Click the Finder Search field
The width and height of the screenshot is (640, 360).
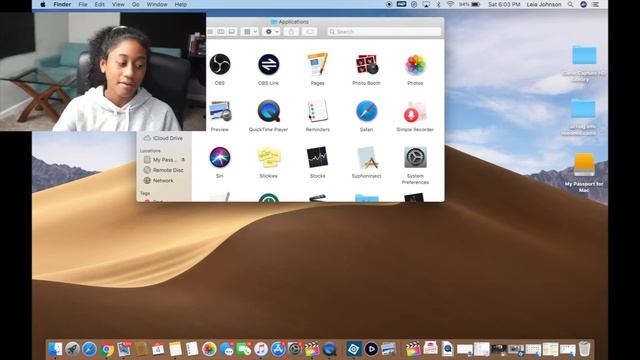(384, 31)
